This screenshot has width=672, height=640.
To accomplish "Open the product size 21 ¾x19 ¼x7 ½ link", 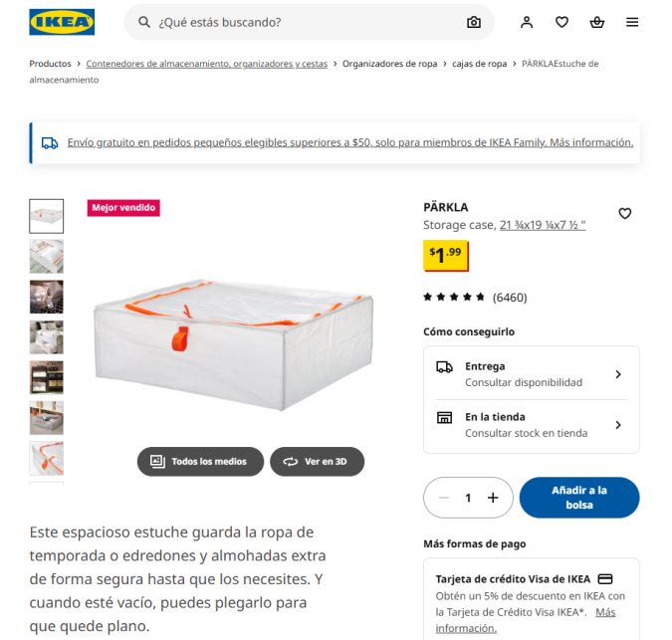I will (x=543, y=225).
